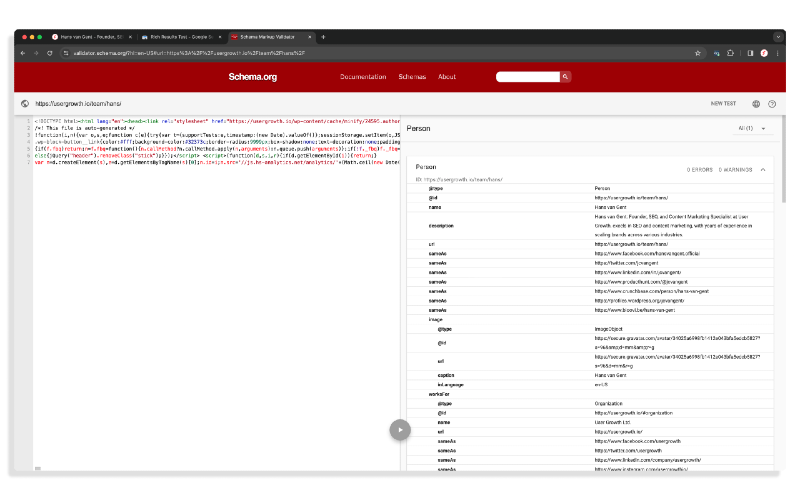Open the tab search dropdown arrow
This screenshot has width=800, height=500.
pyautogui.click(x=778, y=37)
